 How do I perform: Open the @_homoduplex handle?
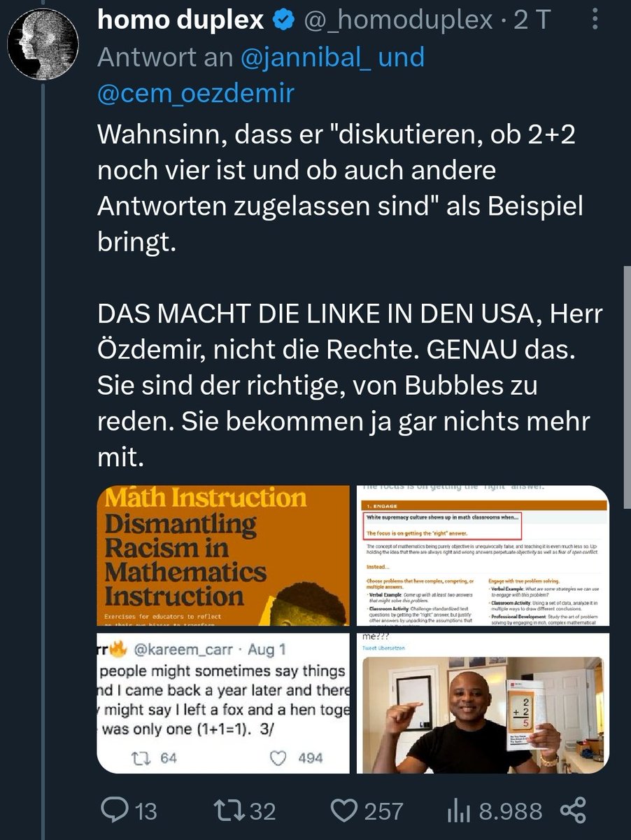[397, 22]
